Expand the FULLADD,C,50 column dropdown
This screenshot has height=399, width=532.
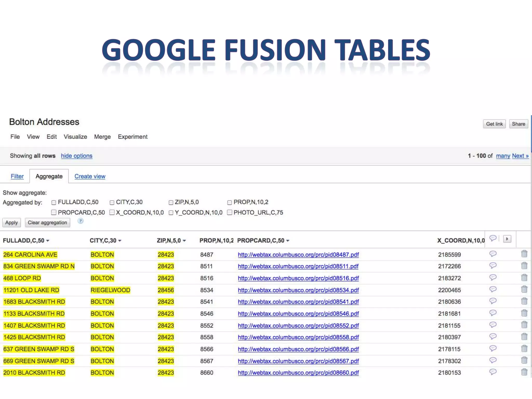[x=48, y=241]
